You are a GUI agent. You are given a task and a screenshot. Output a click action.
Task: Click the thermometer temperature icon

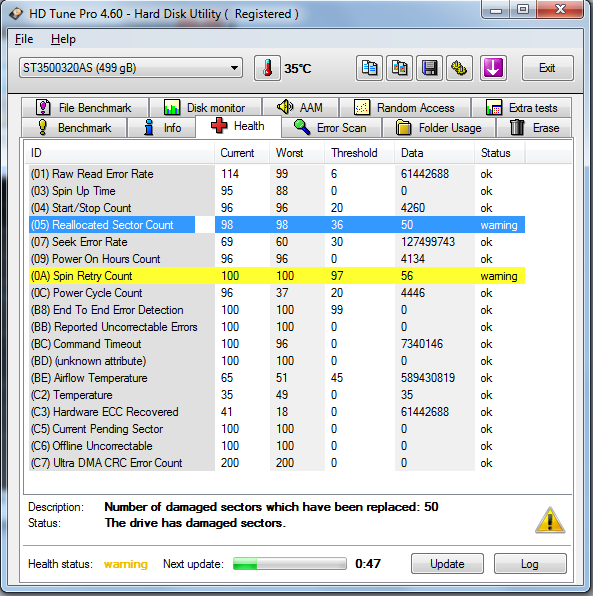point(267,68)
